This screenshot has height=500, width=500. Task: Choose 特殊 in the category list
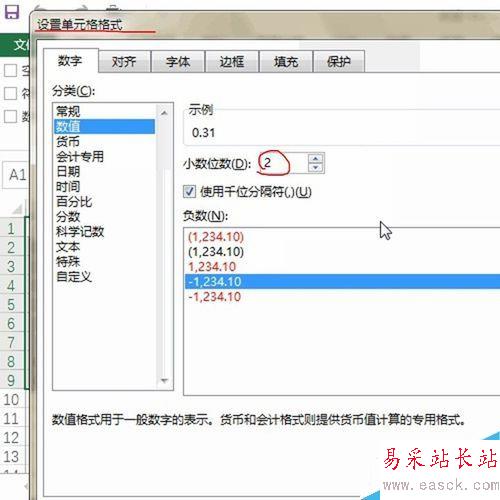click(104, 262)
